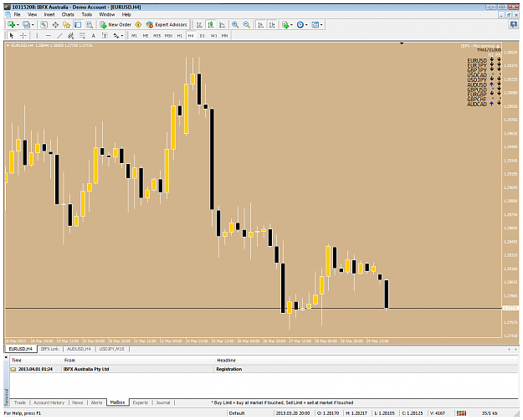Toggle the Terminal window icon
The width and height of the screenshot is (523, 420).
pos(78,24)
